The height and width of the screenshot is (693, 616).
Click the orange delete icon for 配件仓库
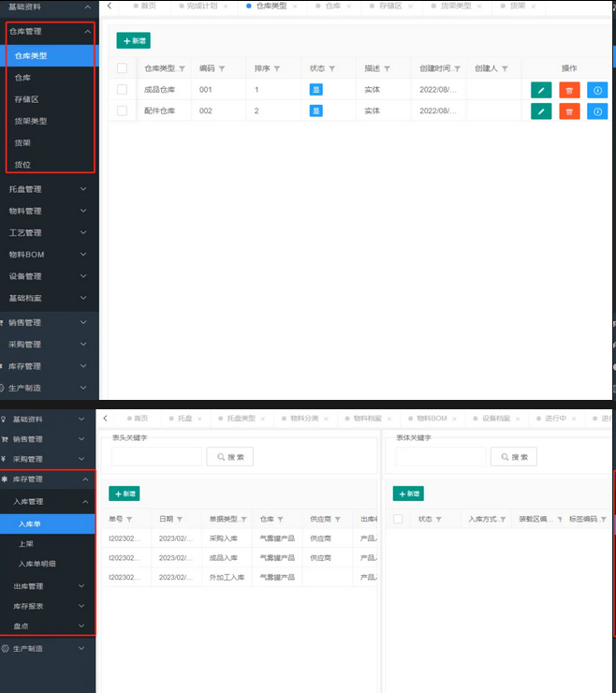(569, 111)
